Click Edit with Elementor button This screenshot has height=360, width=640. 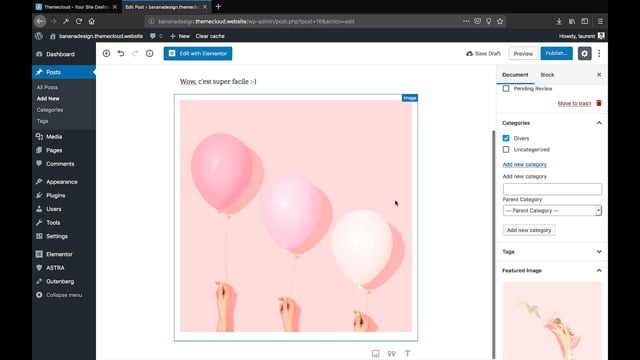[198, 53]
